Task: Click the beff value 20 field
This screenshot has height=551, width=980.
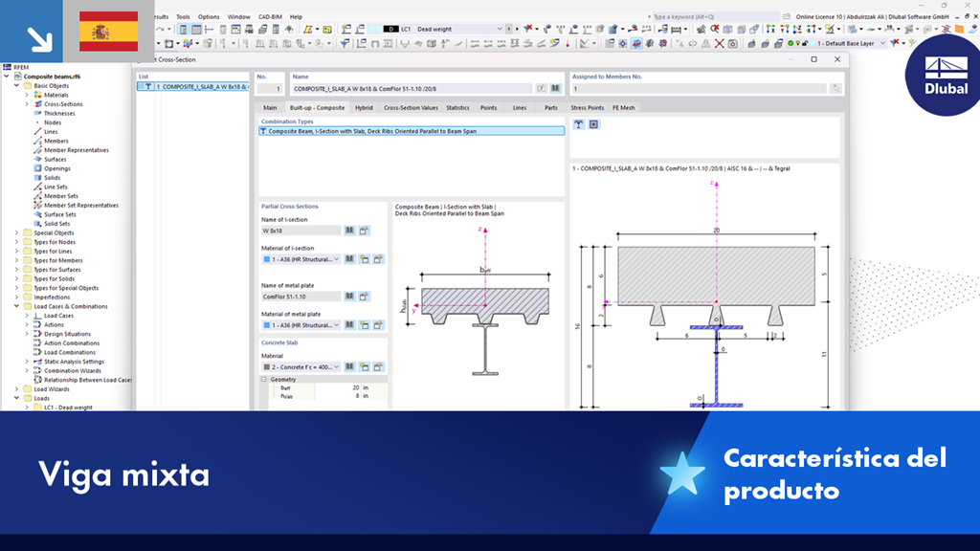Action: coord(338,388)
